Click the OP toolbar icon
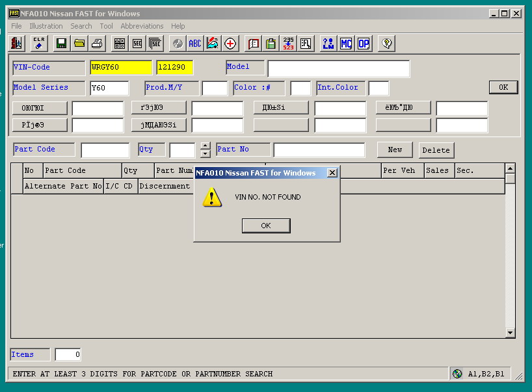The image size is (532, 392). click(364, 44)
